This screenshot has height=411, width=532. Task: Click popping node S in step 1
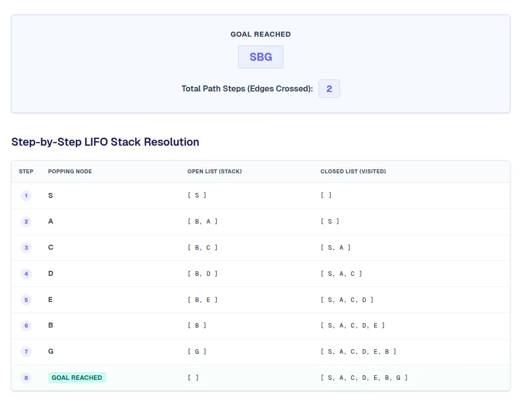point(51,195)
